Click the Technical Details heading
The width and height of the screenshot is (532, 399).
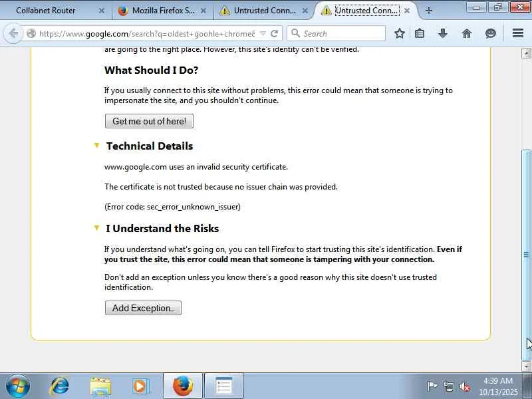click(x=150, y=146)
